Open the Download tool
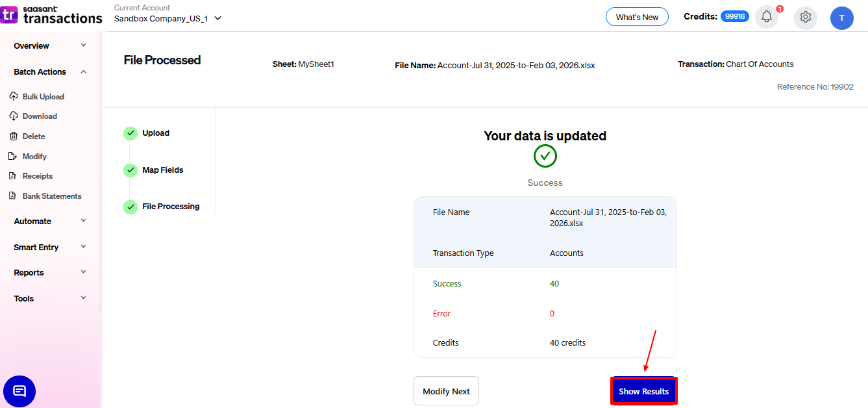Image resolution: width=868 pixels, height=408 pixels. click(39, 116)
